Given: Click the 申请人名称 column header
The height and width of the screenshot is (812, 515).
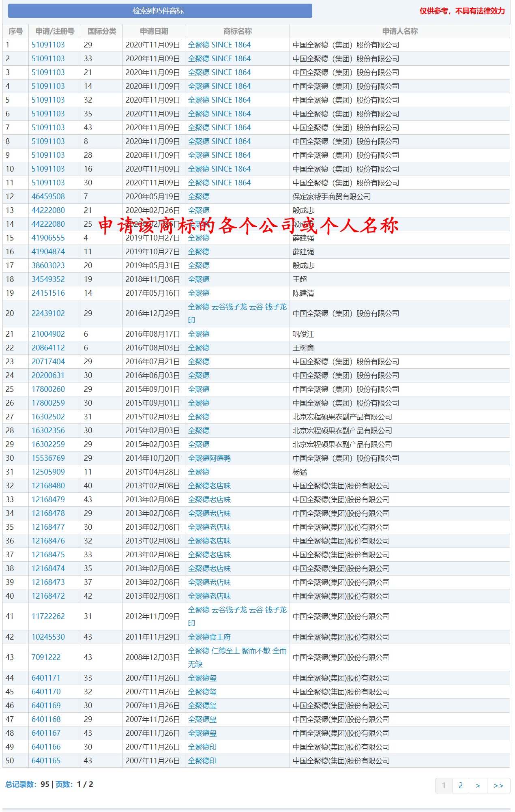Looking at the screenshot, I should (400, 31).
